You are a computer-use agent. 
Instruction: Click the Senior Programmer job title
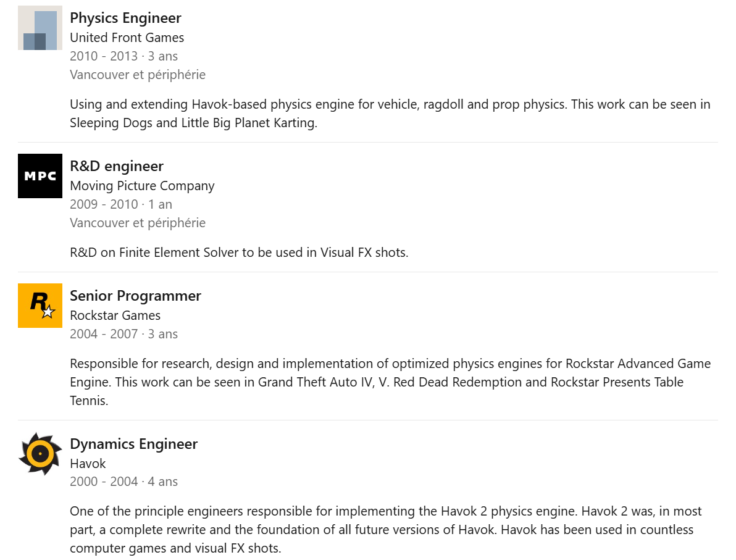(x=135, y=296)
